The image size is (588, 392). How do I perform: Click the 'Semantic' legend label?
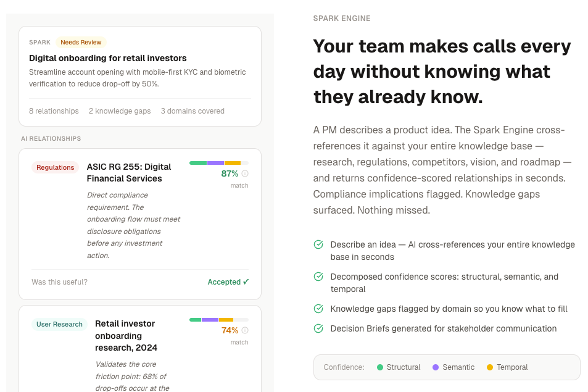click(458, 367)
